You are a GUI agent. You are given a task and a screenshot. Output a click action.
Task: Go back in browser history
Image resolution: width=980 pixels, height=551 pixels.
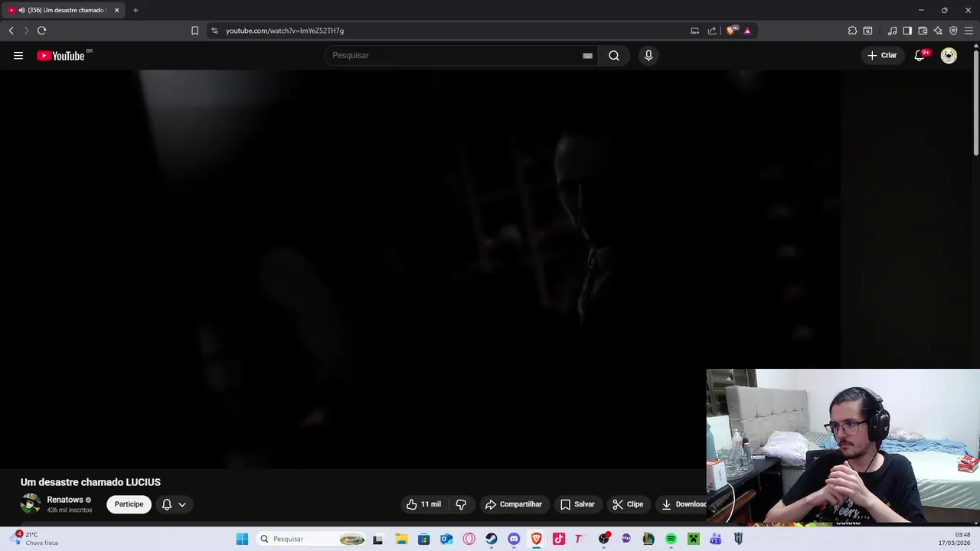(x=11, y=31)
